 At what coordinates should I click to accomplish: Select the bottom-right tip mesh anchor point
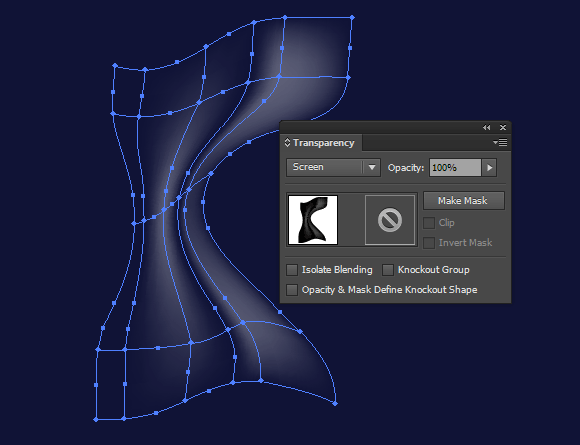[335, 404]
